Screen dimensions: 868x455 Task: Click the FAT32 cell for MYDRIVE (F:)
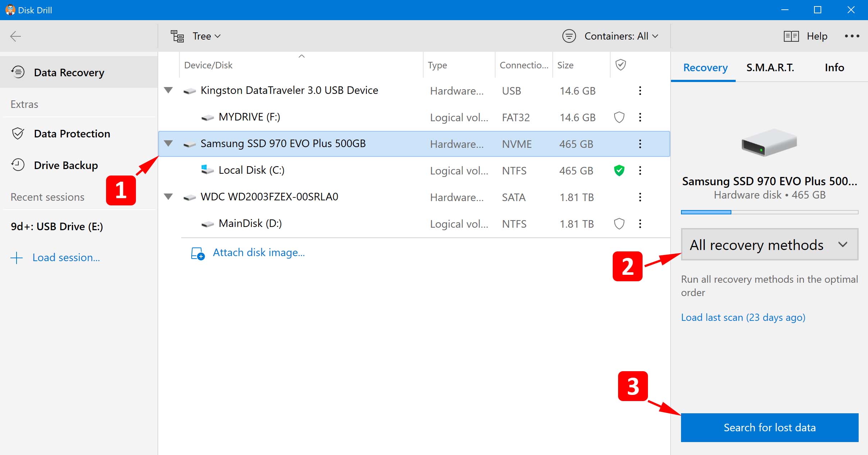[516, 118]
